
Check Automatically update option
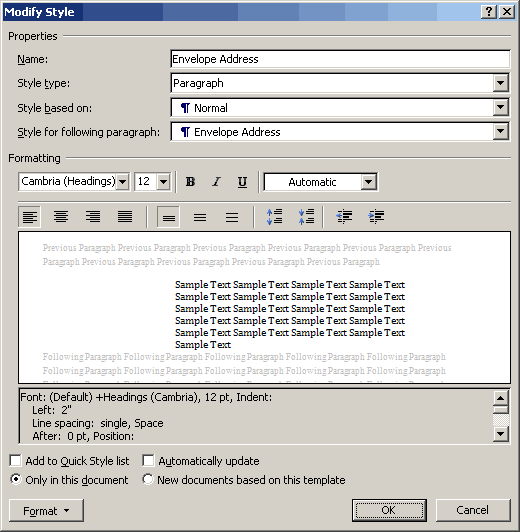coord(148,461)
